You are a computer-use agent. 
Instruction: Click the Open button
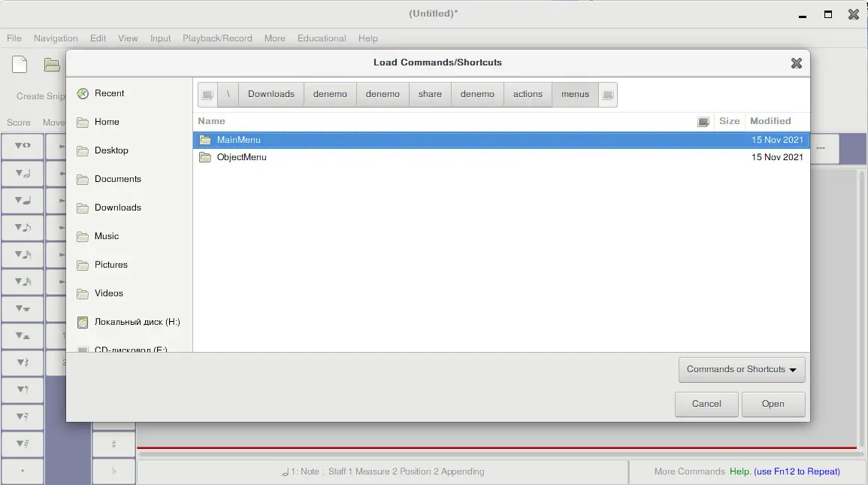(773, 405)
